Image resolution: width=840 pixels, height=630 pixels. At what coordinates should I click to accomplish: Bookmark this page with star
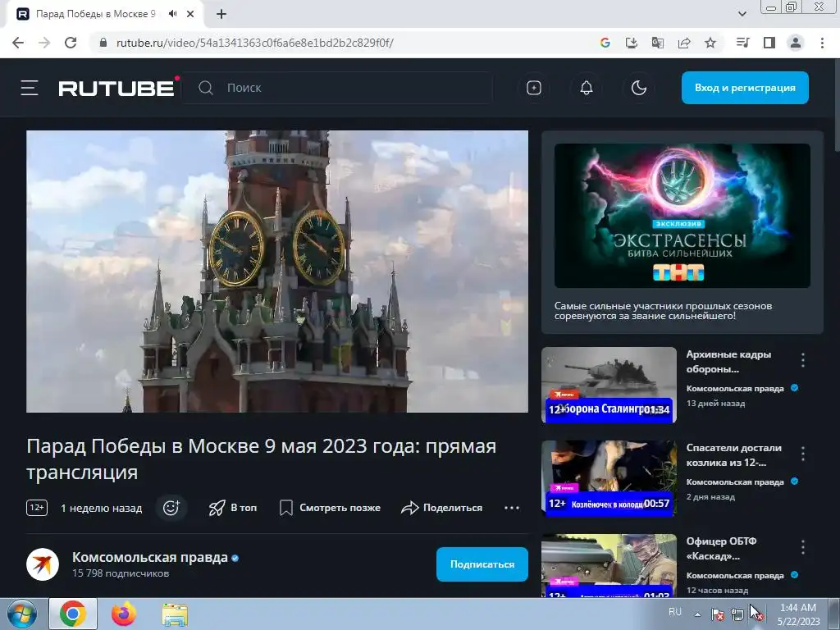point(710,43)
